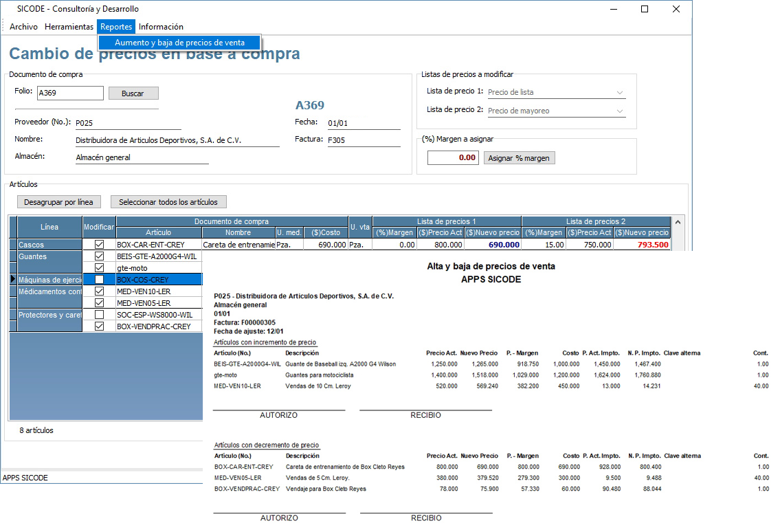Focus the margin percentage input field

tap(453, 158)
